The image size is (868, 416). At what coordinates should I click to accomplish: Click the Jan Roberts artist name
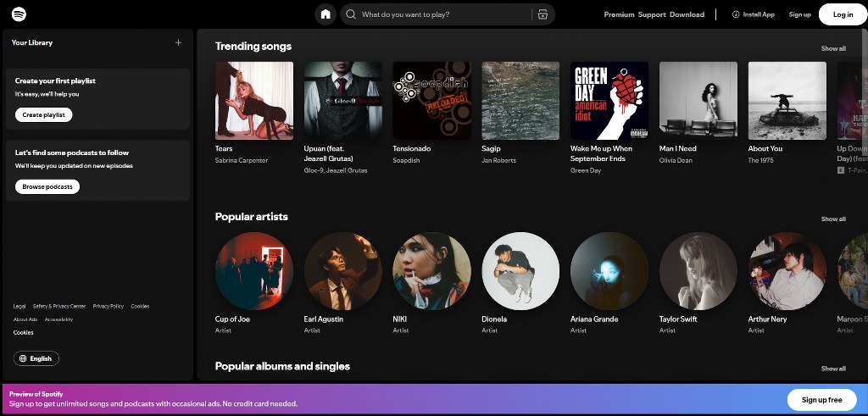tap(498, 160)
